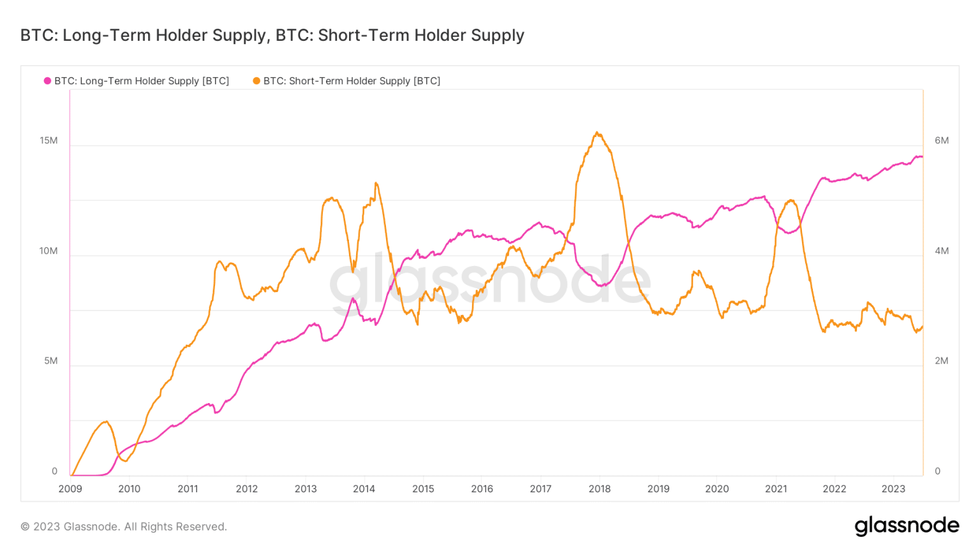The image size is (980, 551).
Task: Click the 15M left axis label
Action: coord(48,140)
